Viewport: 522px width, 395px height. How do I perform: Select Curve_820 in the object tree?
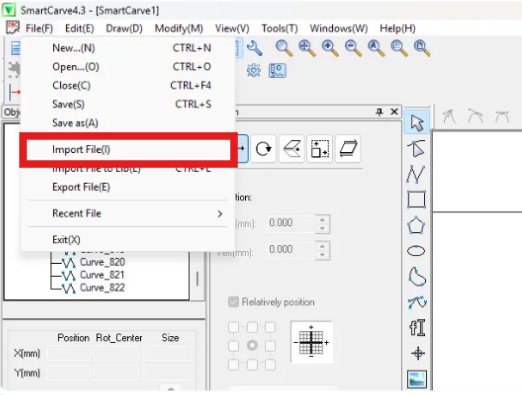(x=102, y=262)
